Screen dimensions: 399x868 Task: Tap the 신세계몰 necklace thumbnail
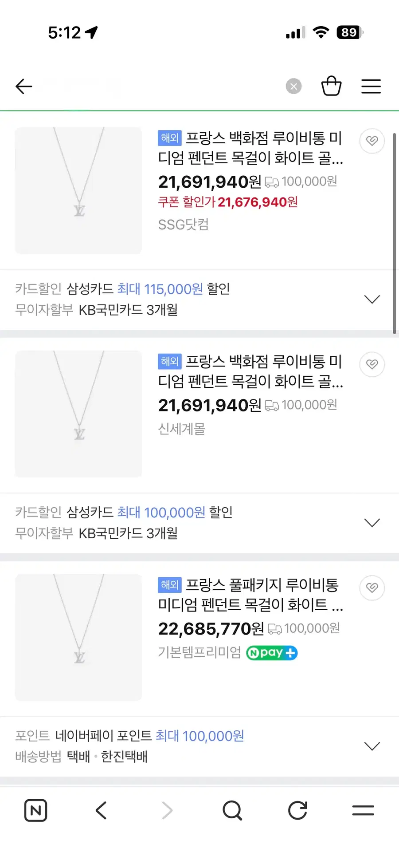click(78, 414)
